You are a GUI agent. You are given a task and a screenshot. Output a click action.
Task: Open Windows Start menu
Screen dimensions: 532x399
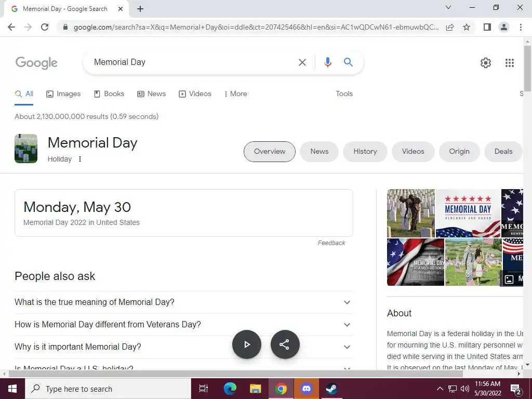12,389
